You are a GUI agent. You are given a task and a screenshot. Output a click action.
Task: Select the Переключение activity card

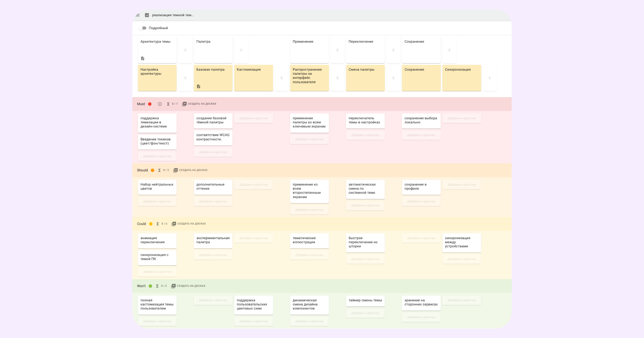365,50
